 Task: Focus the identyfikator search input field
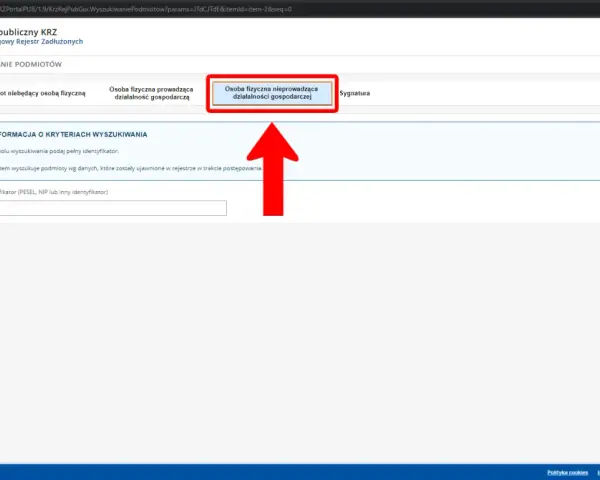pyautogui.click(x=113, y=208)
